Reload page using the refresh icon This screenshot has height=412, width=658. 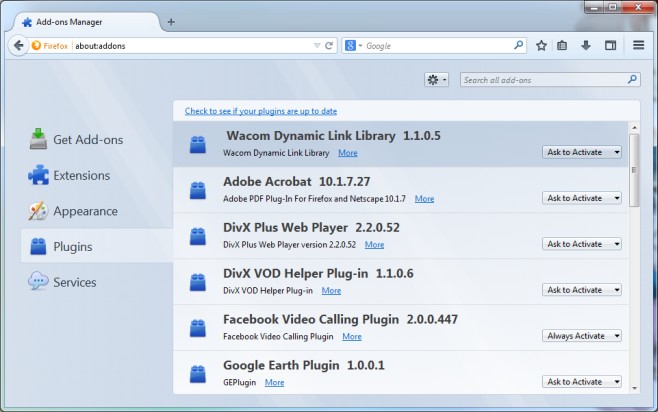tap(329, 46)
